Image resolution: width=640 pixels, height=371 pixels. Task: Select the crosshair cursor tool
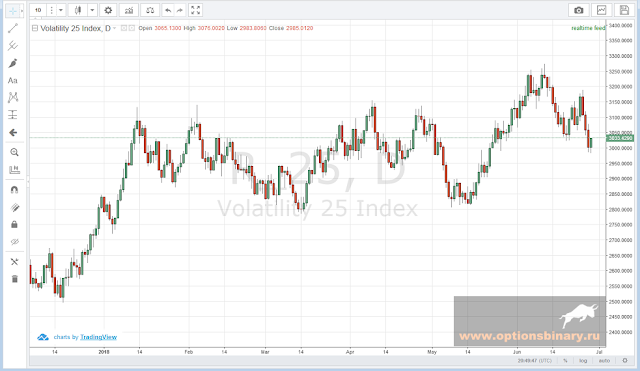coord(13,11)
